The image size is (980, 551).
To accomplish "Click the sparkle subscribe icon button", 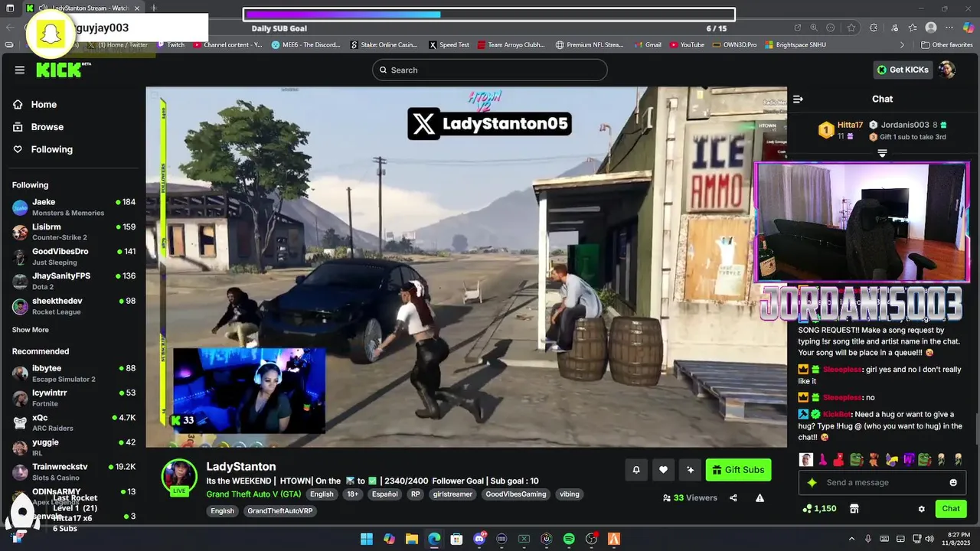I will [x=690, y=470].
